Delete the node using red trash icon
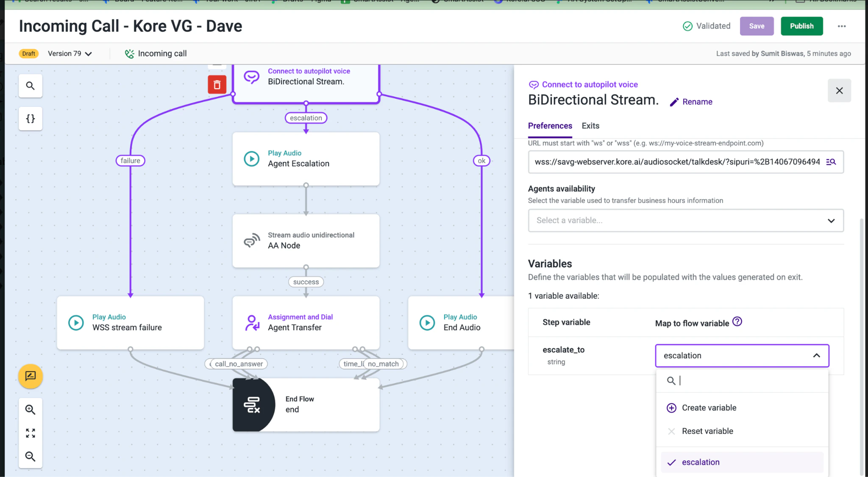 [x=217, y=84]
